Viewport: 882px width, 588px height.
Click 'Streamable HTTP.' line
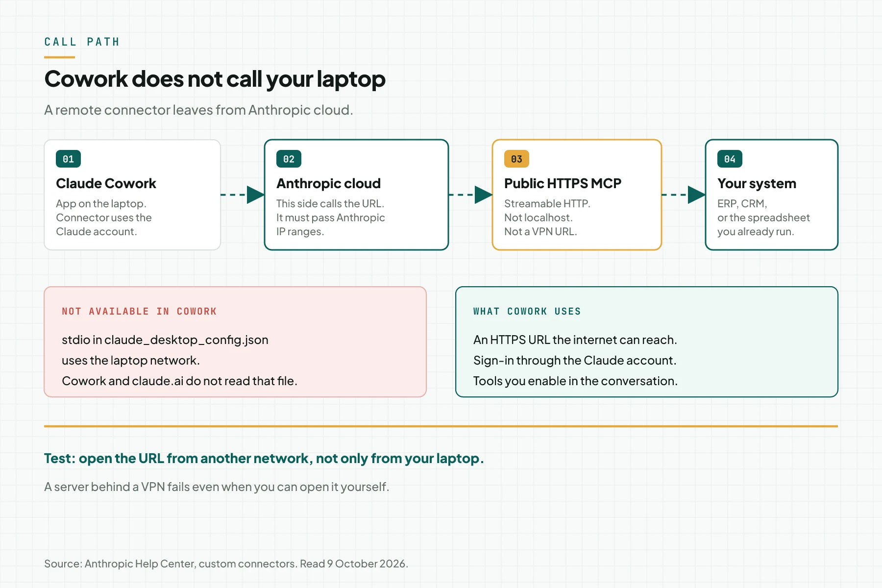547,203
